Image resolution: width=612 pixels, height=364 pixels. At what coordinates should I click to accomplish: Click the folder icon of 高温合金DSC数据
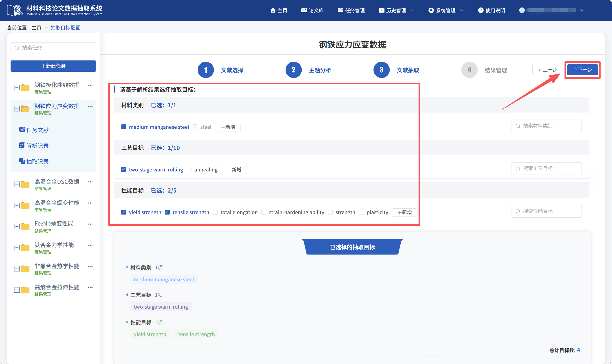coord(25,184)
